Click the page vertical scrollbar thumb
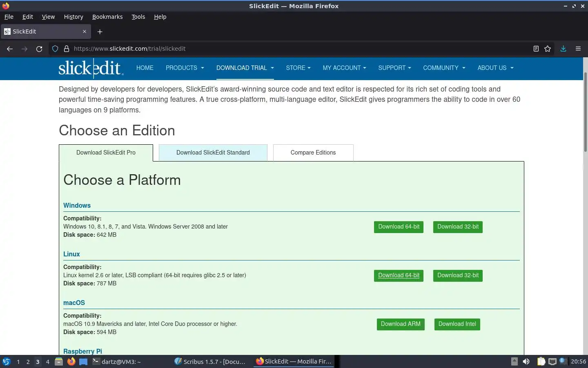The width and height of the screenshot is (588, 368). (x=586, y=112)
